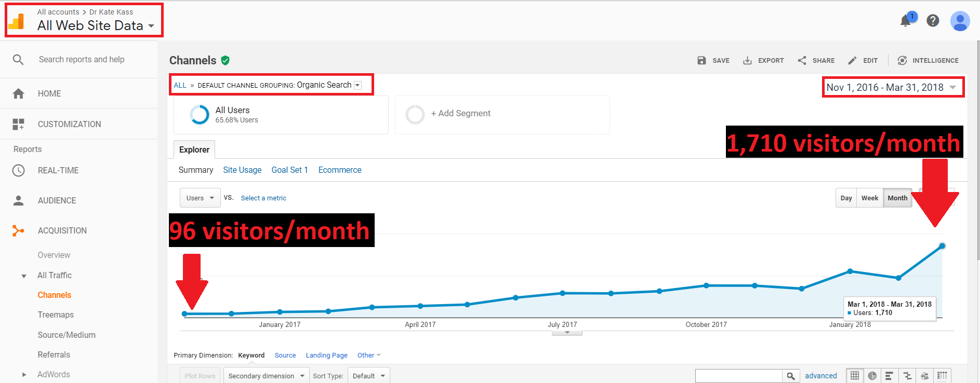Expand the Secondary dimension dropdown

coord(266,376)
